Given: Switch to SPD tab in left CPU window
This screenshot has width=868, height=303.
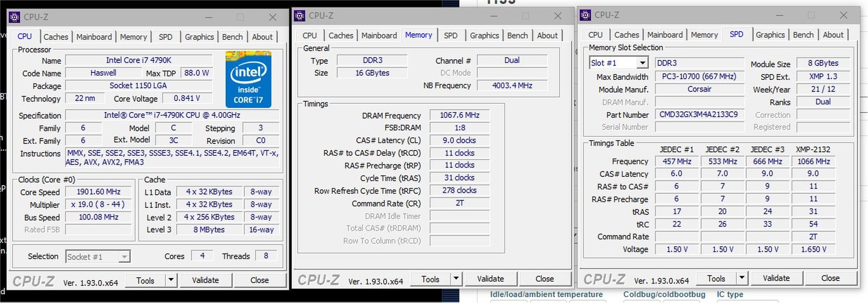Looking at the screenshot, I should click(x=165, y=37).
